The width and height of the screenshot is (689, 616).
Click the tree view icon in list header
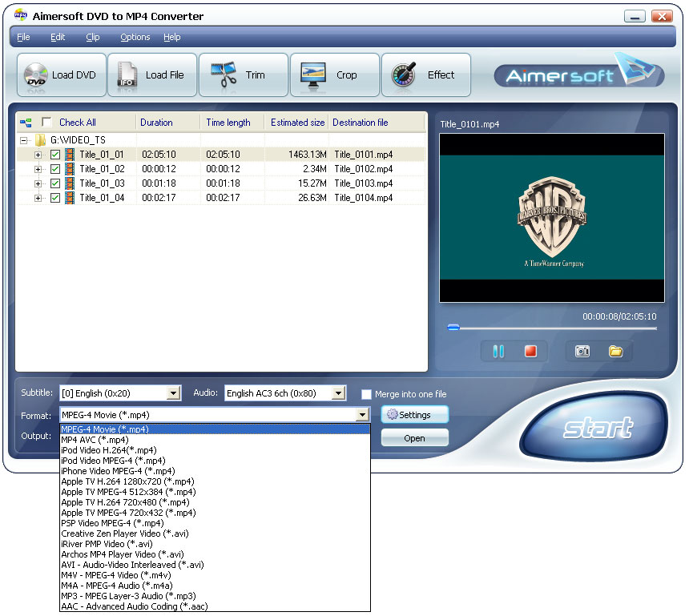(26, 123)
